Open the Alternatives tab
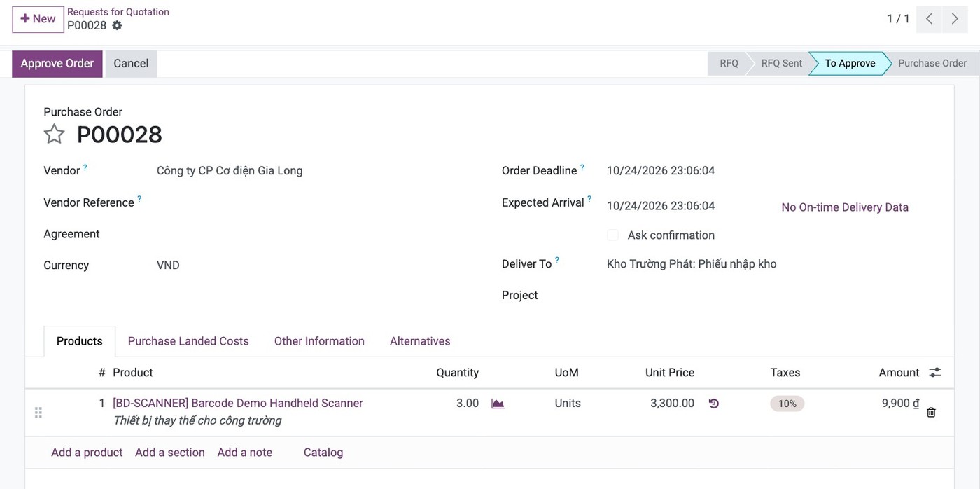Viewport: 980px width, 489px height. (x=420, y=341)
